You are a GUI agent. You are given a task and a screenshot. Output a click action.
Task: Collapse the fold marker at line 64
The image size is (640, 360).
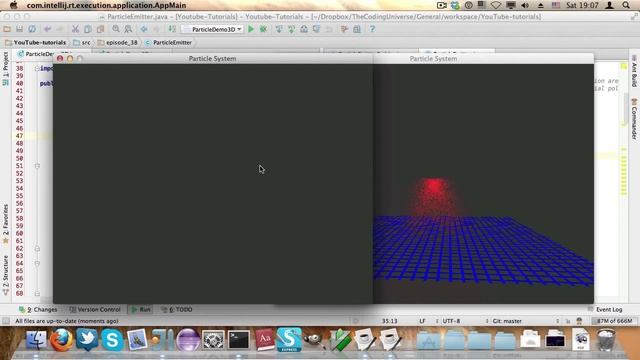[x=37, y=263]
